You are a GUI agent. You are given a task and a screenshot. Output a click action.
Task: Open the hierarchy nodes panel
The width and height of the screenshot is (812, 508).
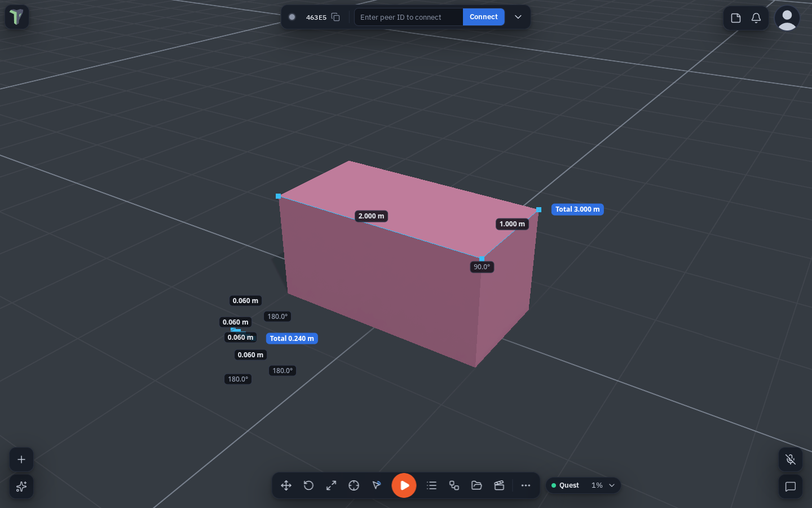tap(454, 485)
